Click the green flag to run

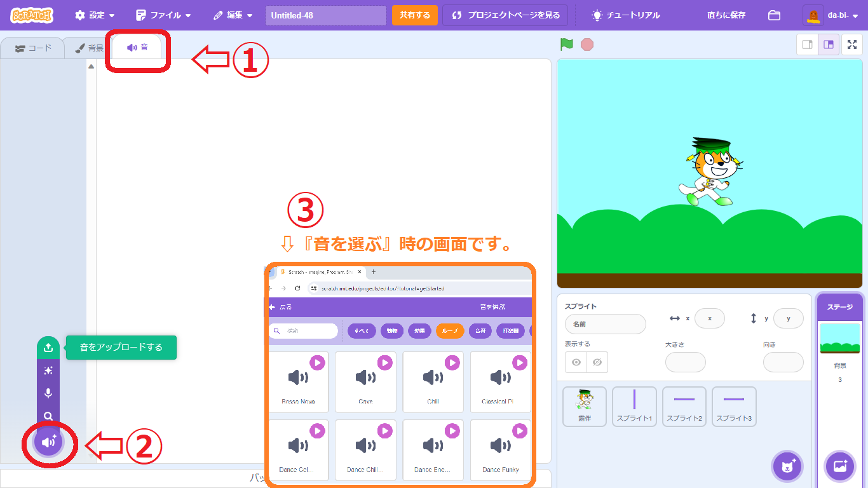click(x=567, y=44)
